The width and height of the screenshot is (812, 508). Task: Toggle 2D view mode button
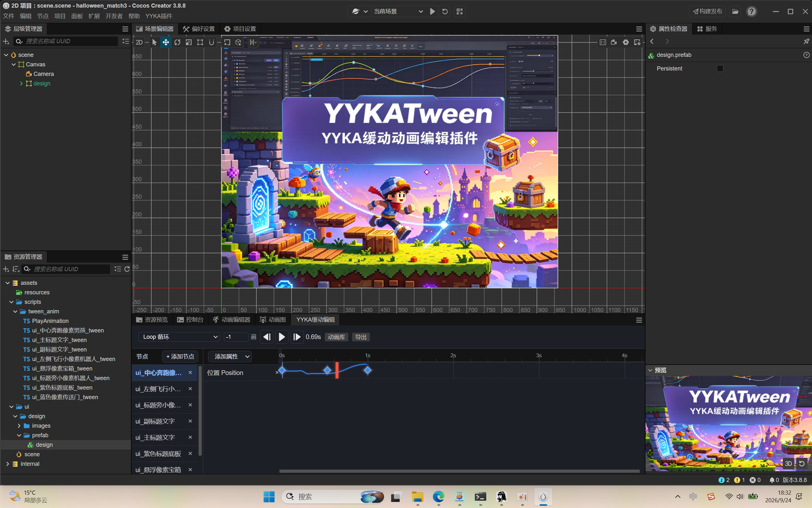[x=139, y=42]
